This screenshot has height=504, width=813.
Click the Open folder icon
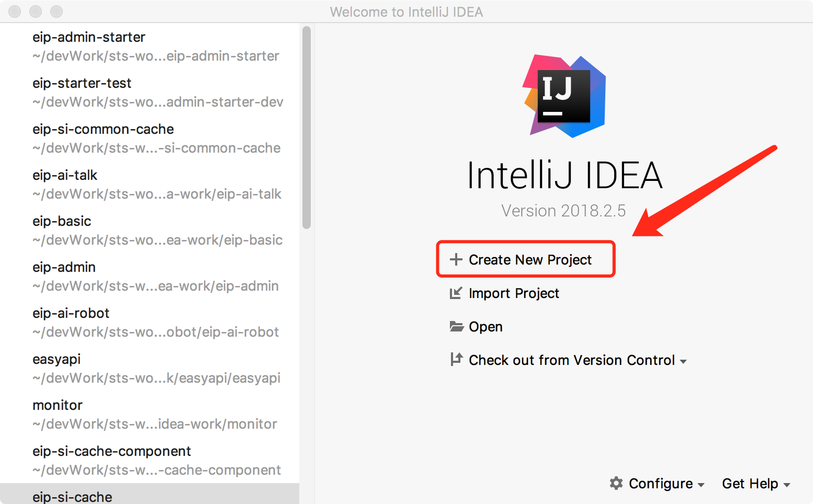(x=456, y=327)
